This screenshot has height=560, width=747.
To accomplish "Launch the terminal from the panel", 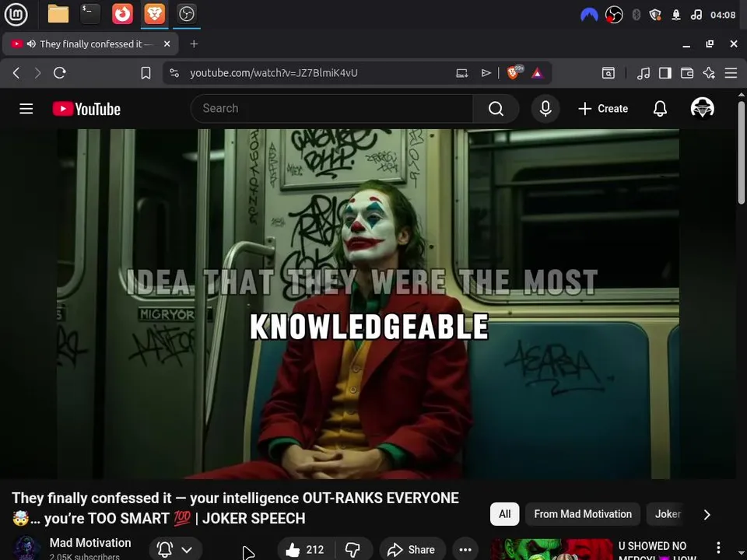I will pyautogui.click(x=90, y=14).
